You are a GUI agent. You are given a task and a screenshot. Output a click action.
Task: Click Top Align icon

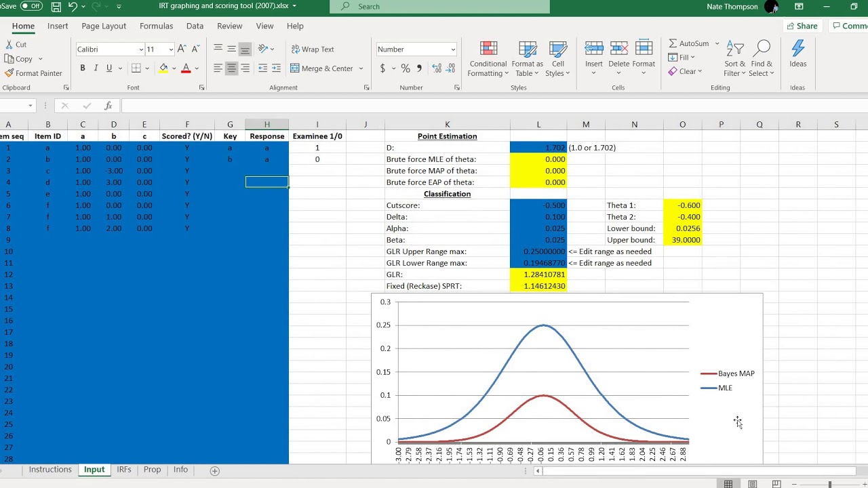[218, 49]
